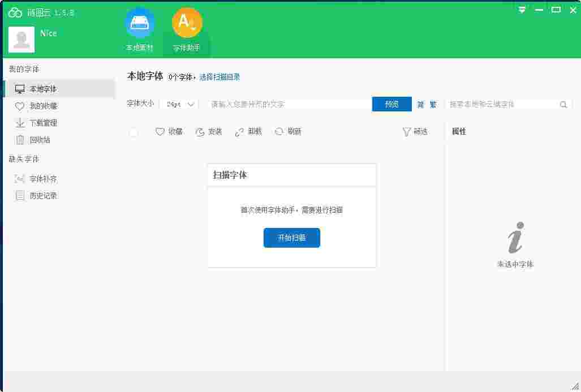Viewport: 581px width, 392px height.
Task: Toggle the select-all circle checkbox
Action: point(134,131)
